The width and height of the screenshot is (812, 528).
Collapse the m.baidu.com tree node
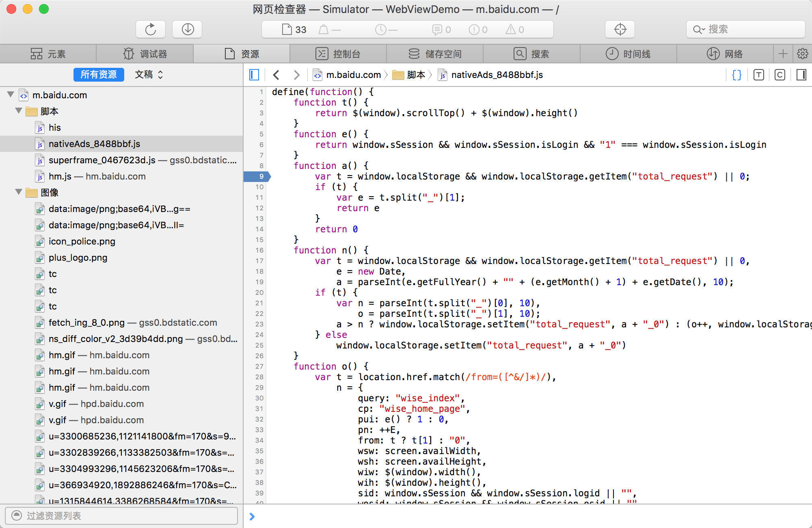point(11,95)
